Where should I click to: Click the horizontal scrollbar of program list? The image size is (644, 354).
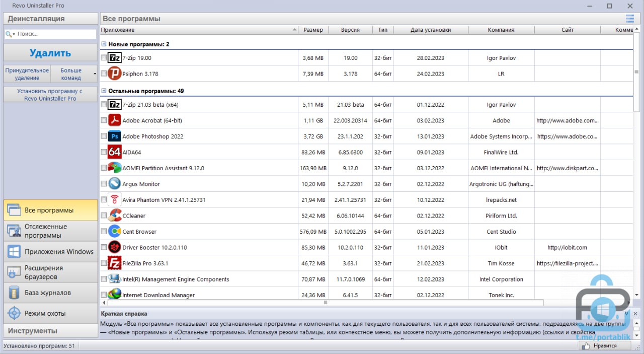tap(325, 303)
